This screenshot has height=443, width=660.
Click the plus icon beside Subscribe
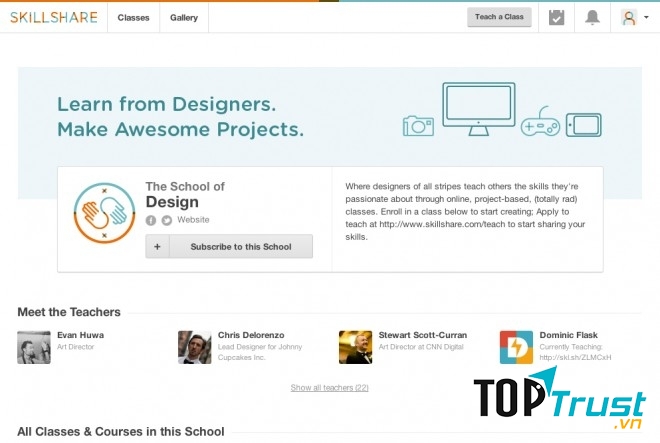pos(157,247)
